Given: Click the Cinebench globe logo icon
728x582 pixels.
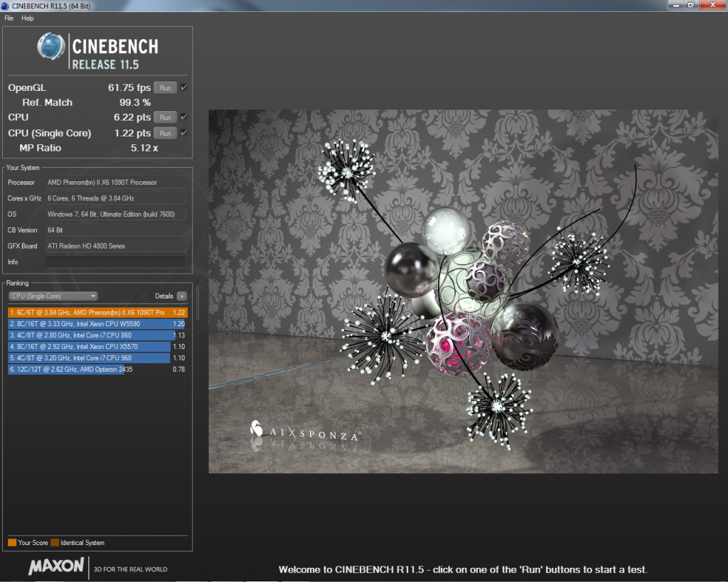Looking at the screenshot, I should pos(51,46).
